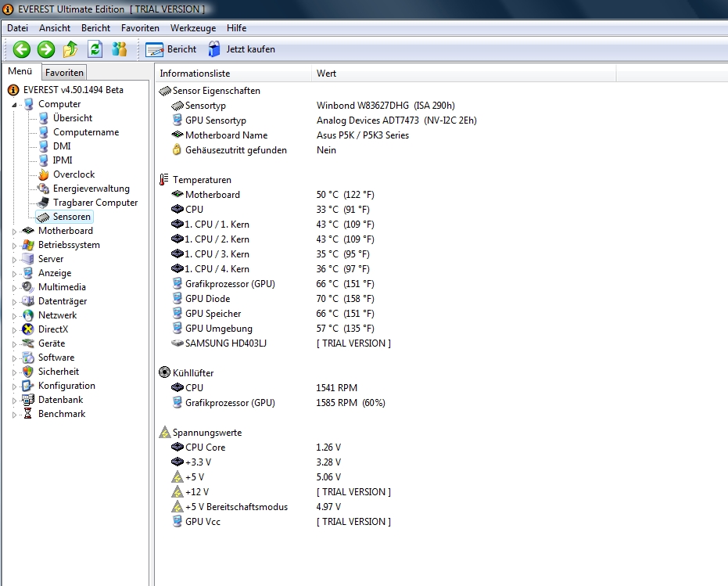Refresh the sensor readings via Refresh icon
Viewport: 728px width, 586px height.
95,49
